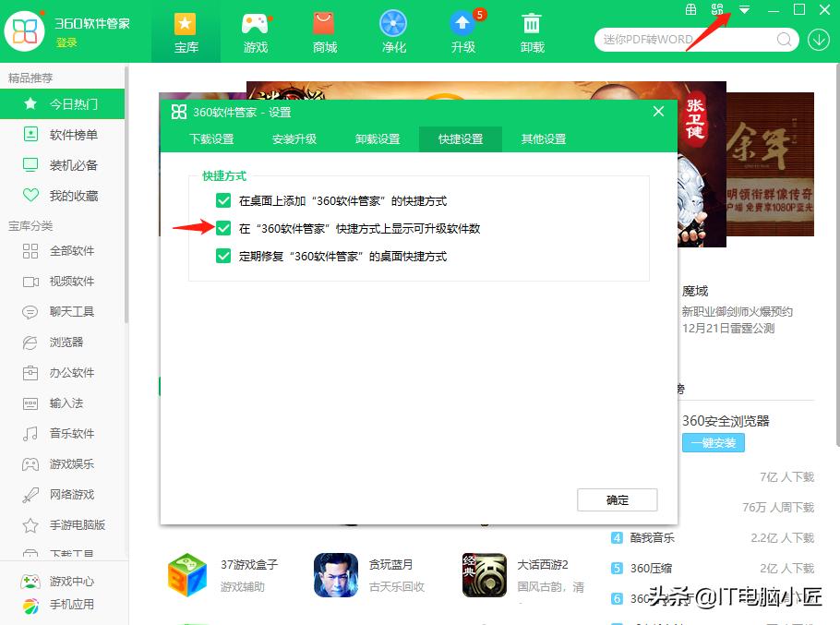Click the green download arrow beside search box

point(819,40)
